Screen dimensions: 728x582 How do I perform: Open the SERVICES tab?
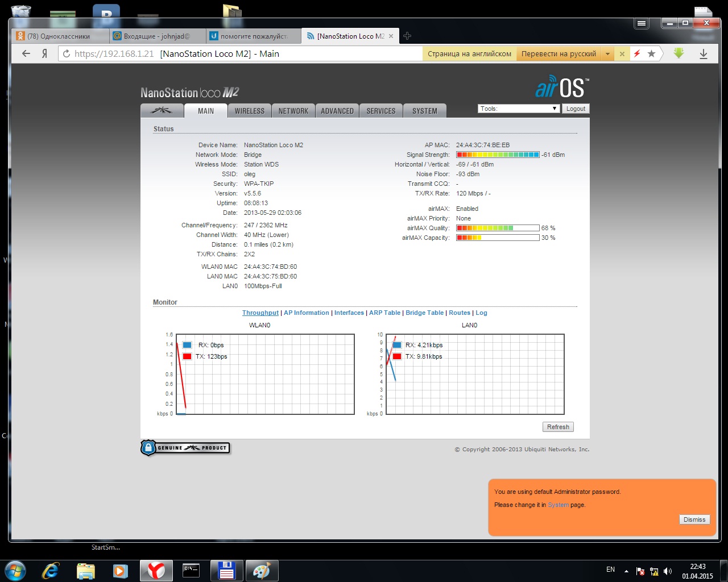click(x=381, y=111)
